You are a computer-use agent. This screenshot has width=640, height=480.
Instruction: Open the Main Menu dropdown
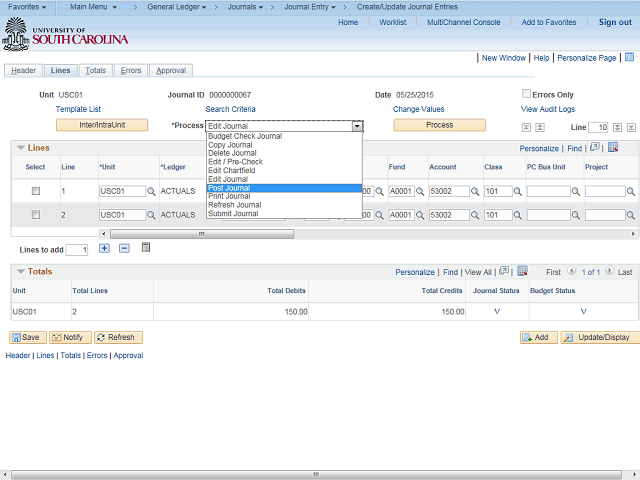pos(98,7)
